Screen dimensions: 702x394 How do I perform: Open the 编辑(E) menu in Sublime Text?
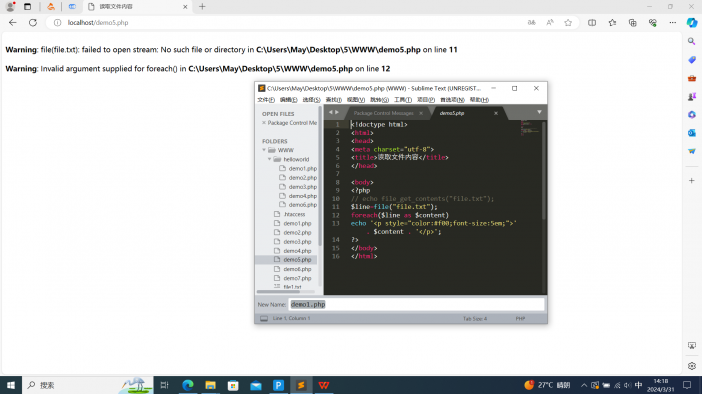[x=288, y=100]
